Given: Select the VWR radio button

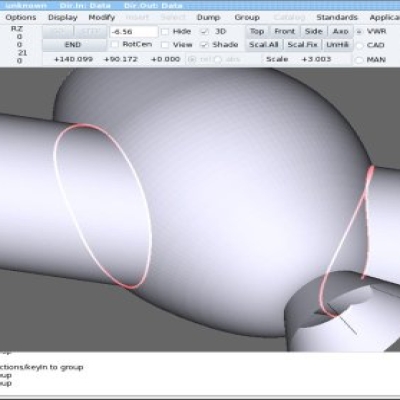Looking at the screenshot, I should [359, 32].
